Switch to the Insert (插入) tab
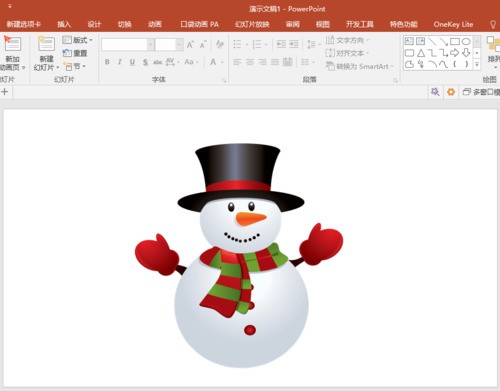This screenshot has width=500, height=391. [x=64, y=24]
